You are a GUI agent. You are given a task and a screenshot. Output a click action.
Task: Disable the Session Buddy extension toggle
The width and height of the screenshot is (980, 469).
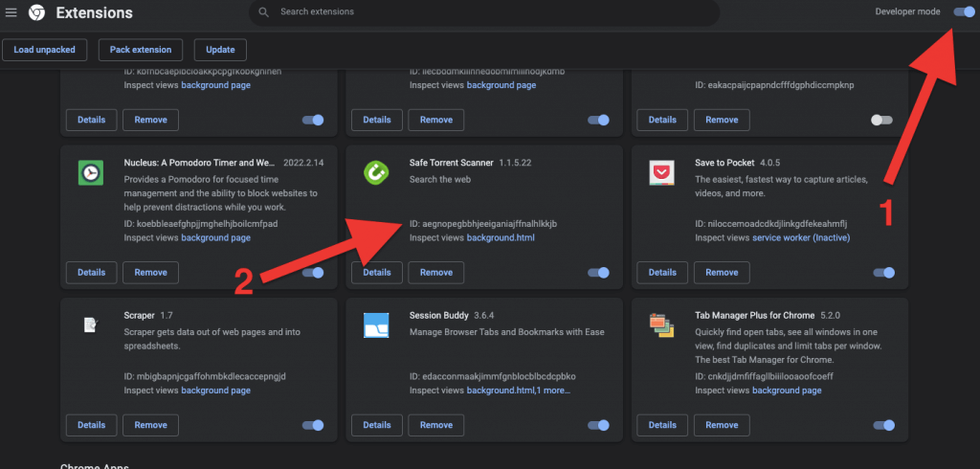click(599, 425)
